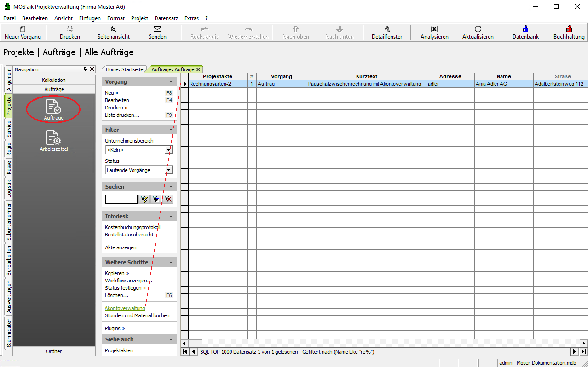
Task: Open the Datenbank module icon
Action: (x=525, y=29)
